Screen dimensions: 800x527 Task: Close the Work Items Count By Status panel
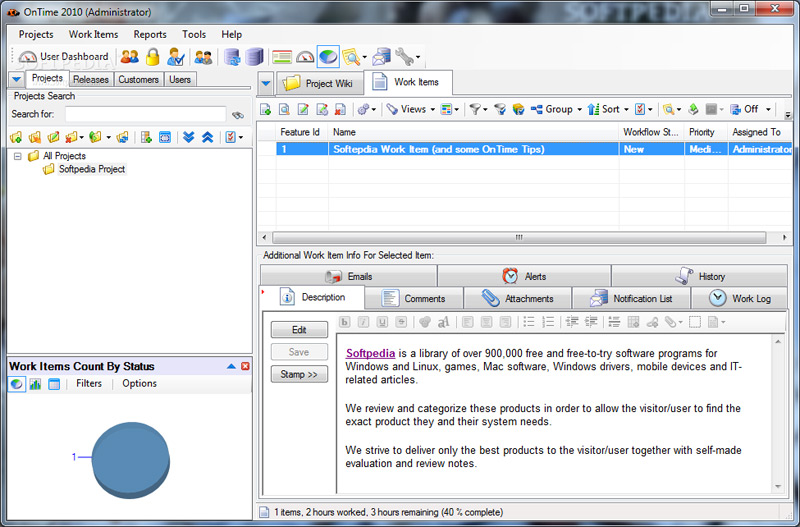point(245,366)
